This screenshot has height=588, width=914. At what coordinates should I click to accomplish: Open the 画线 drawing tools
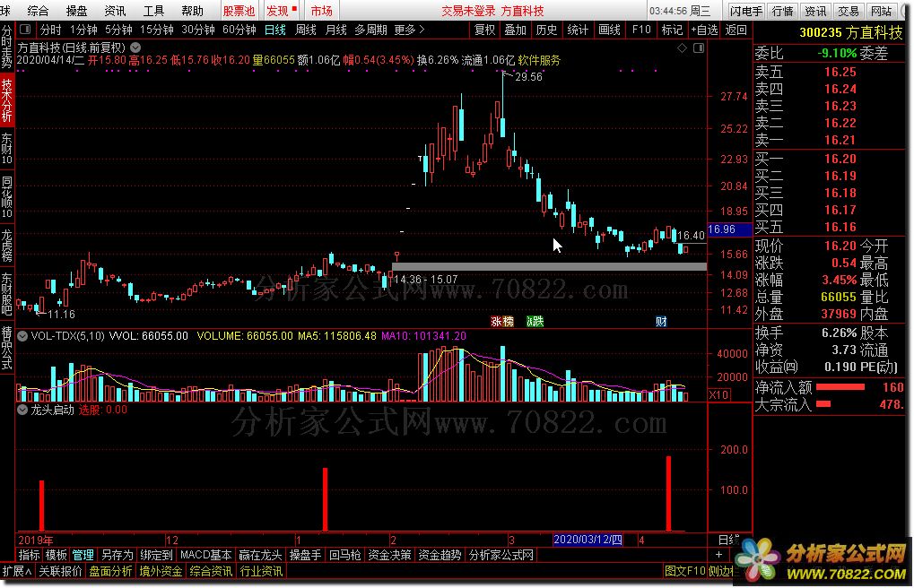[x=609, y=30]
